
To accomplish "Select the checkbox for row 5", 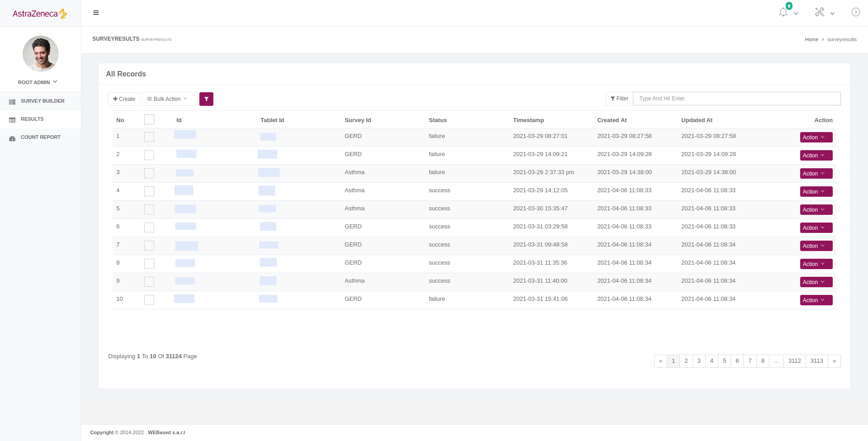I will pyautogui.click(x=149, y=209).
